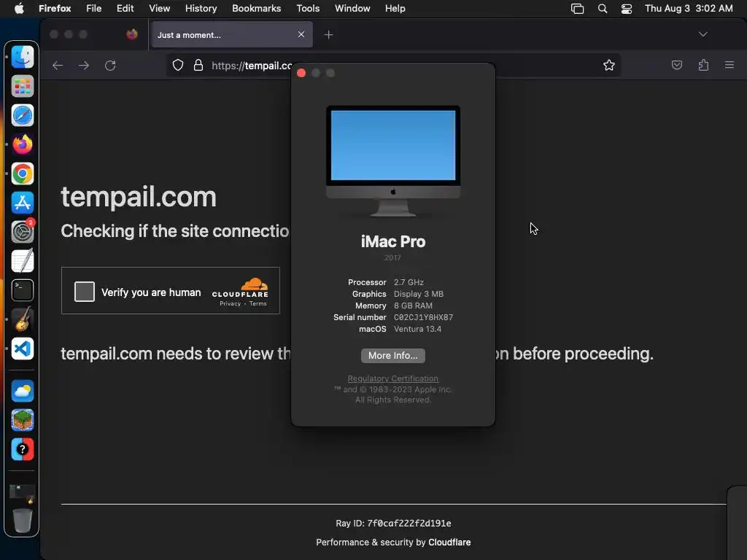Open the Firefox hamburger menu
Image resolution: width=747 pixels, height=560 pixels.
729,65
